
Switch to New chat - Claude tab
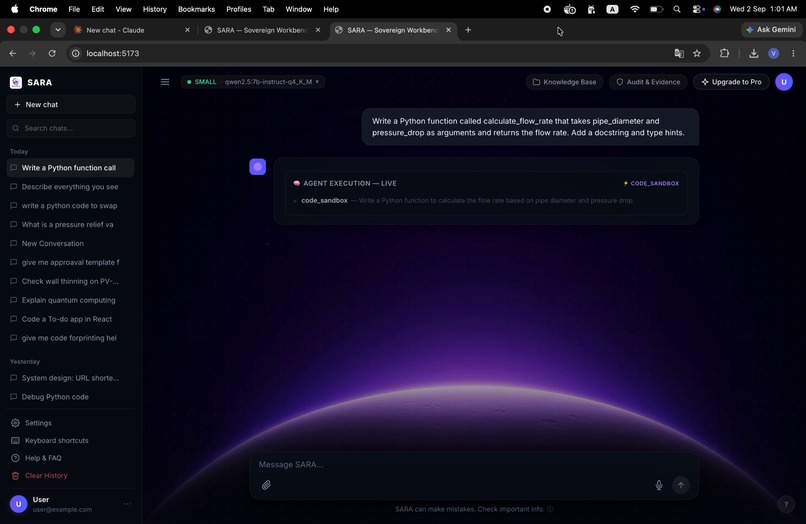pyautogui.click(x=131, y=30)
